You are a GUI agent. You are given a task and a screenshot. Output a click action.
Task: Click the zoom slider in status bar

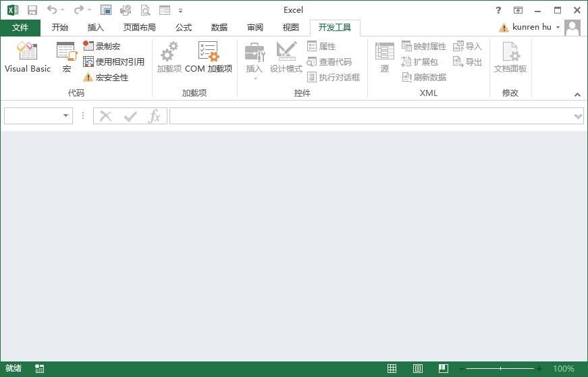click(500, 369)
